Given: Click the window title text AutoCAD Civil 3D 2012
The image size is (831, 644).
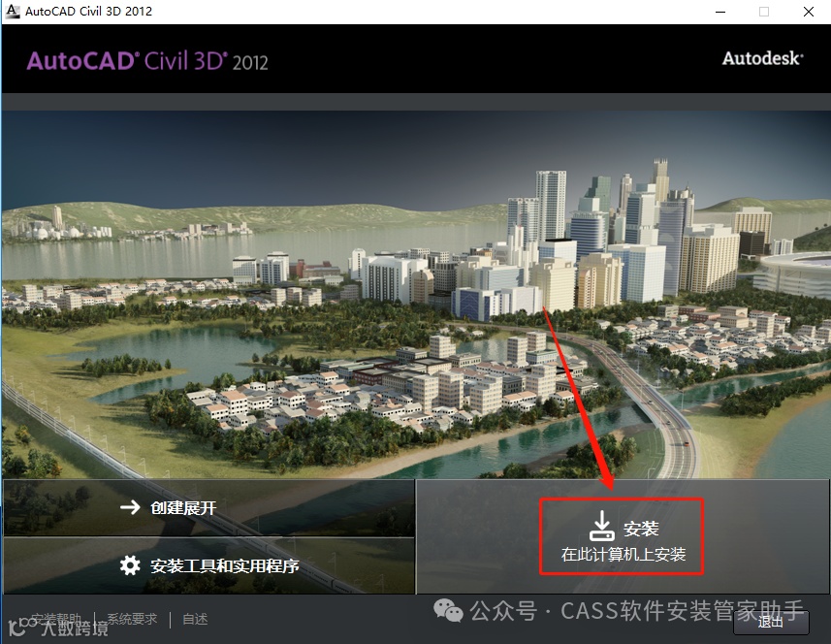Looking at the screenshot, I should coord(88,11).
